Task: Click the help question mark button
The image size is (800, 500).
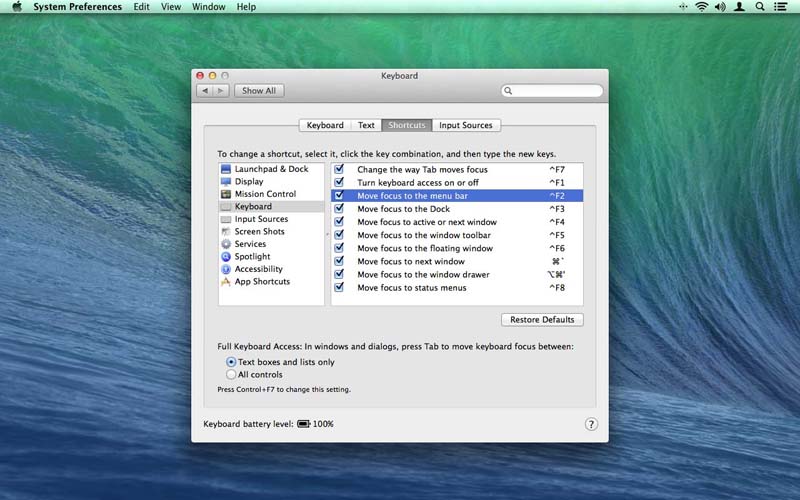Action: [x=591, y=424]
